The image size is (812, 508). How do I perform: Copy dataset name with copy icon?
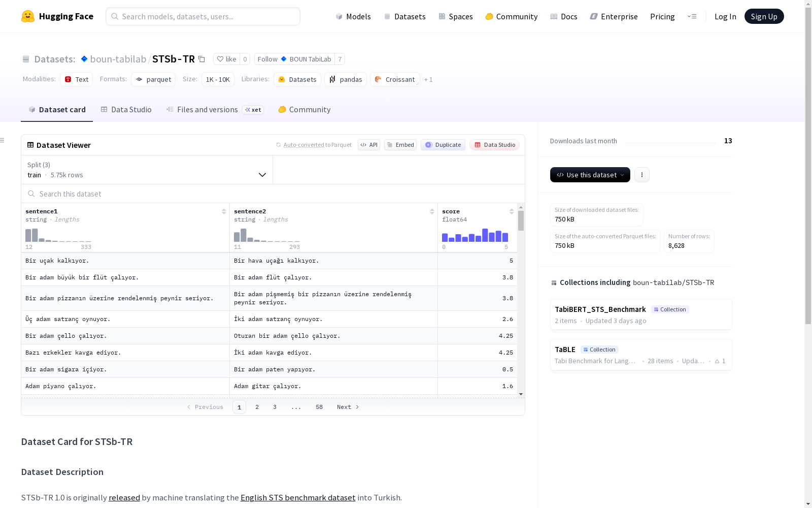coord(201,59)
